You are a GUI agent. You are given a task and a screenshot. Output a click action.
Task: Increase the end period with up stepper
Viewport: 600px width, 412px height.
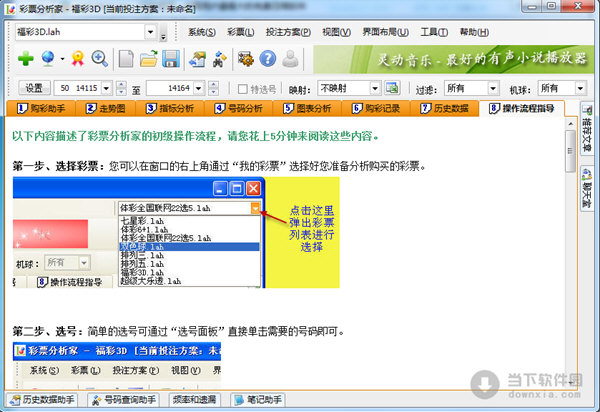tap(214, 85)
